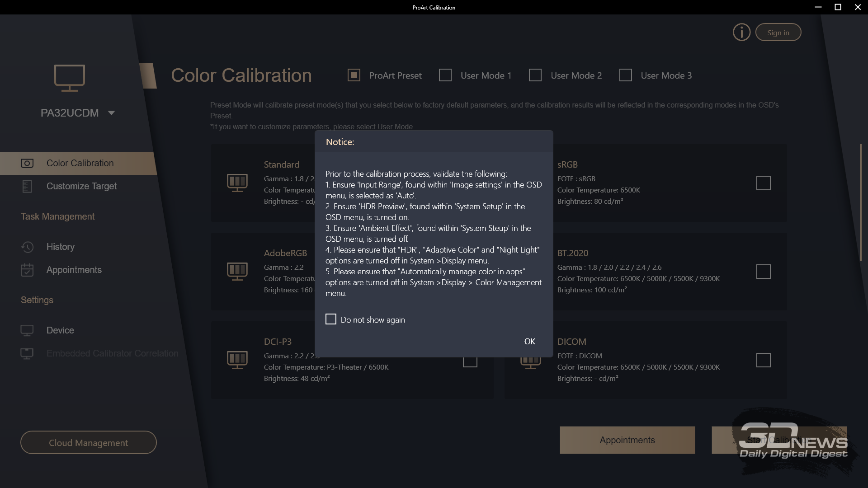Viewport: 868px width, 488px height.
Task: Check the sRGB preset checkbox
Action: pos(764,183)
